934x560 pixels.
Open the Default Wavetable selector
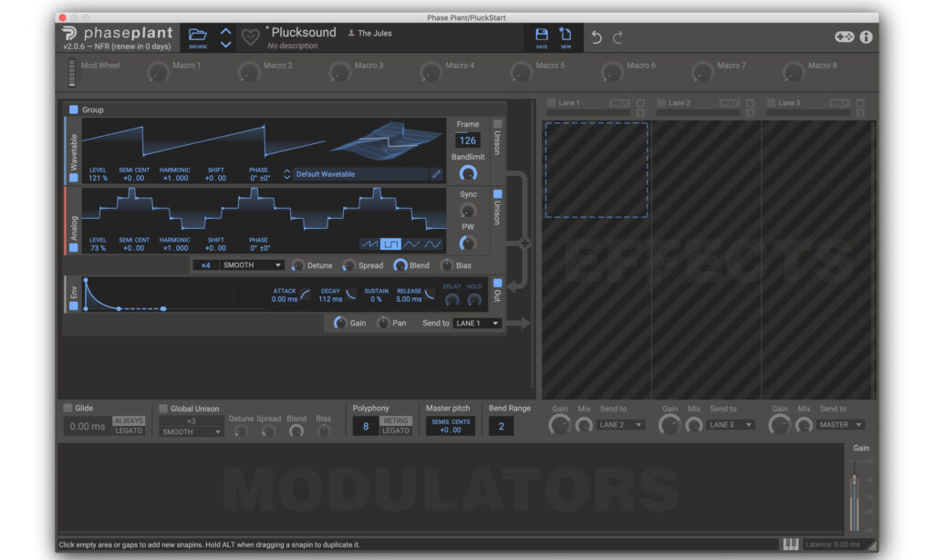pos(359,174)
